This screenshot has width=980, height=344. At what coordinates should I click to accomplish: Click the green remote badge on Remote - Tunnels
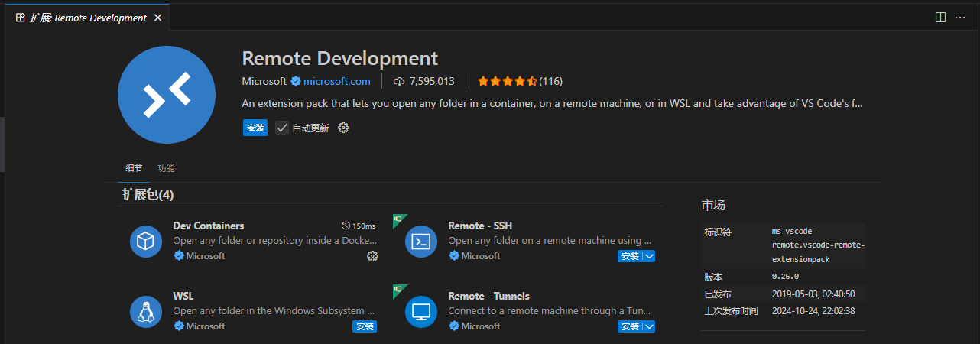coord(398,290)
